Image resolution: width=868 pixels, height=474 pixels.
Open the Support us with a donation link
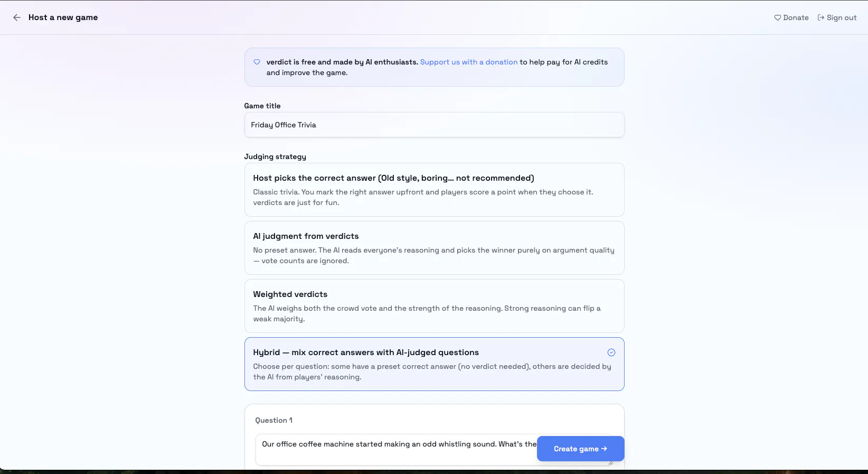(x=469, y=62)
